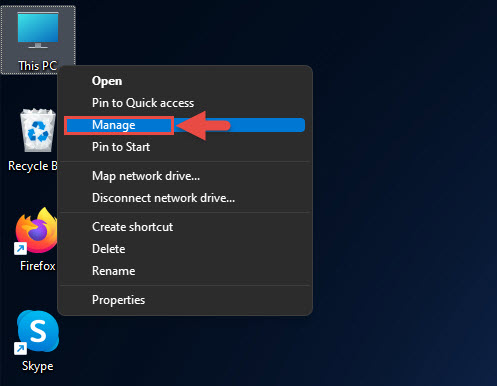497x386 pixels.
Task: Select Delete in the context menu
Action: (x=185, y=249)
